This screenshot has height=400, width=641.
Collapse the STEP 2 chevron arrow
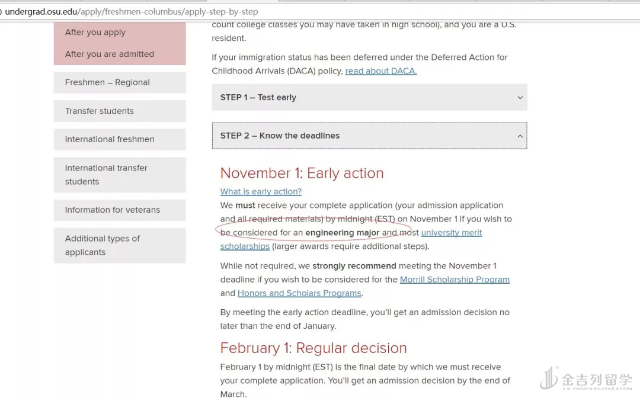[x=520, y=136]
